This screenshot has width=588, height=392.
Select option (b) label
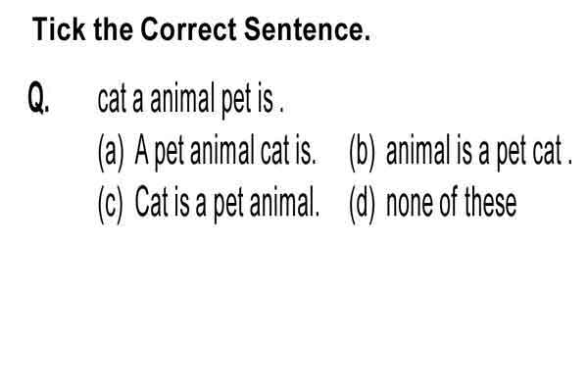point(362,152)
